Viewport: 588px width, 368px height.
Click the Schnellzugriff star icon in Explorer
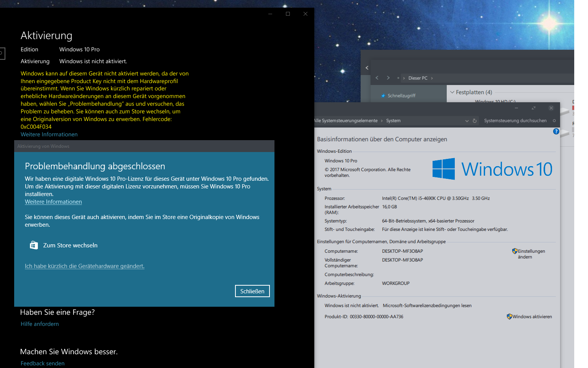pyautogui.click(x=383, y=96)
